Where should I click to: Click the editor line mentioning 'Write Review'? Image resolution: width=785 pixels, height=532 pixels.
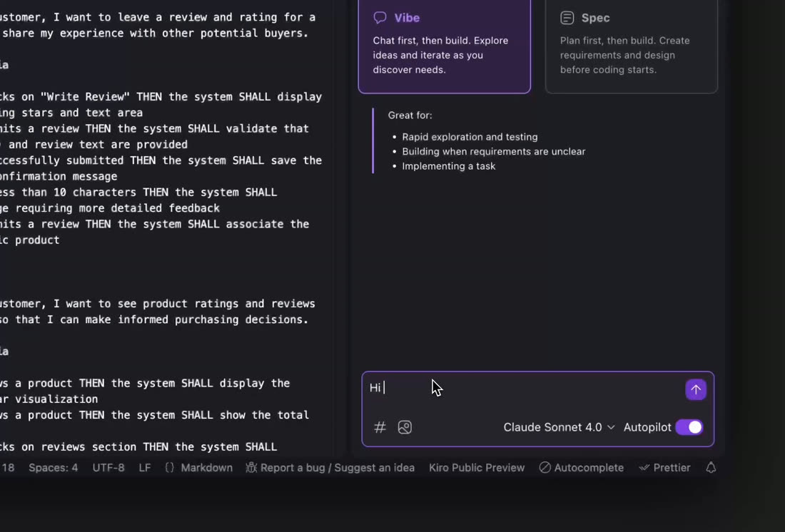tap(161, 96)
